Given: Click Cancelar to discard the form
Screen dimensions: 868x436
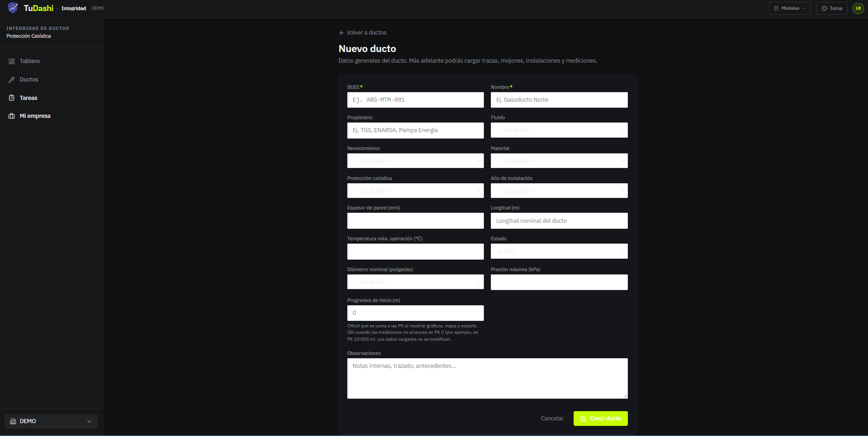Looking at the screenshot, I should pos(552,419).
